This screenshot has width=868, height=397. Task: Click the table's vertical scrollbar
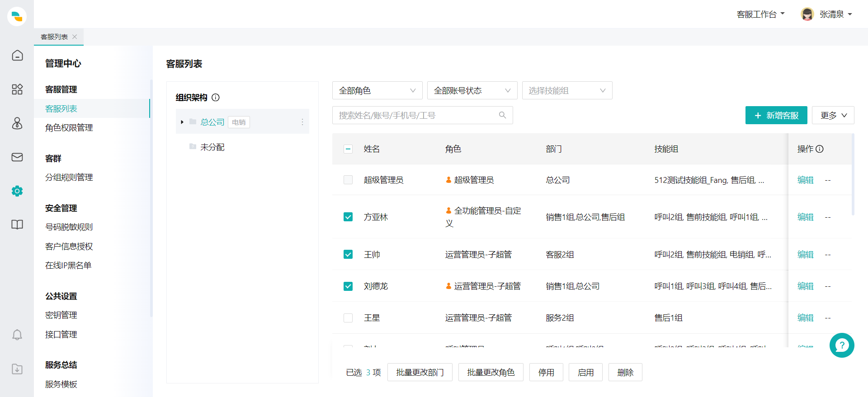(x=853, y=174)
